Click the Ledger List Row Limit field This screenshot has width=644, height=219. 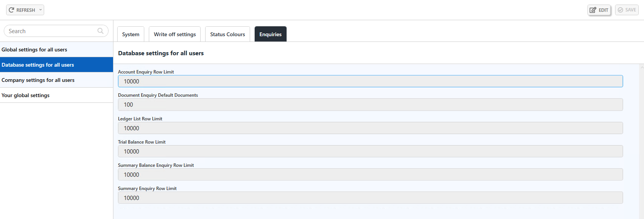[370, 128]
